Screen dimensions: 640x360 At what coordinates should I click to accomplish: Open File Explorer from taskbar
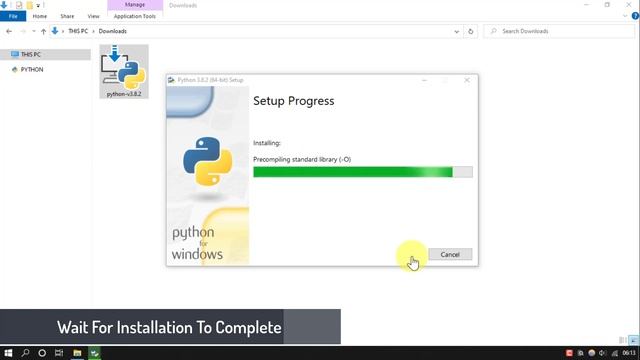[x=77, y=353]
